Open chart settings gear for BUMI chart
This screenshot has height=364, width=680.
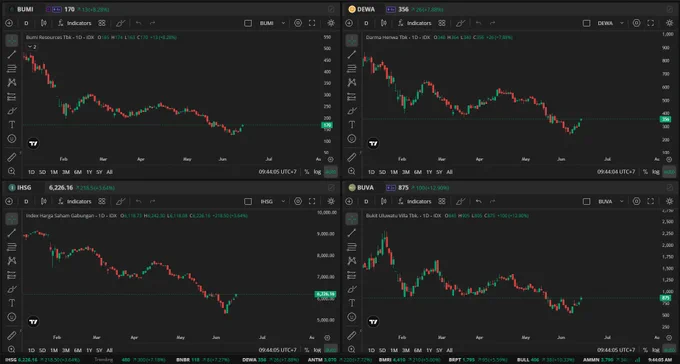pyautogui.click(x=331, y=23)
